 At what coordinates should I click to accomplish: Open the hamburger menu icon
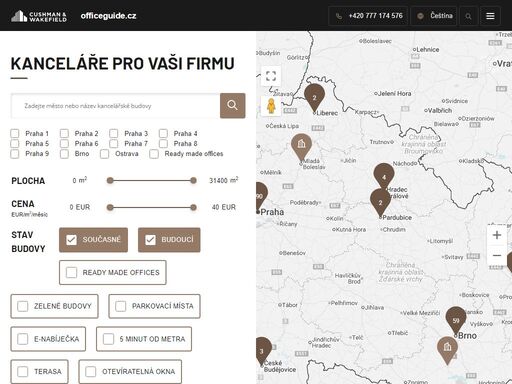pos(490,16)
